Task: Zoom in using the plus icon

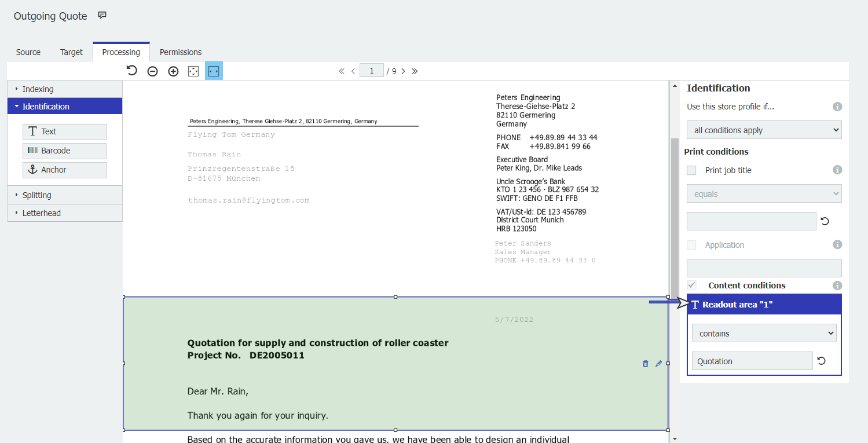Action: (173, 71)
